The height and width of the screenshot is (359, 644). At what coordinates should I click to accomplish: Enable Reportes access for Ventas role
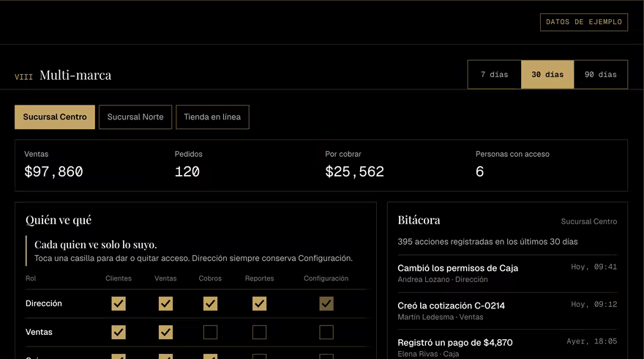click(x=259, y=333)
